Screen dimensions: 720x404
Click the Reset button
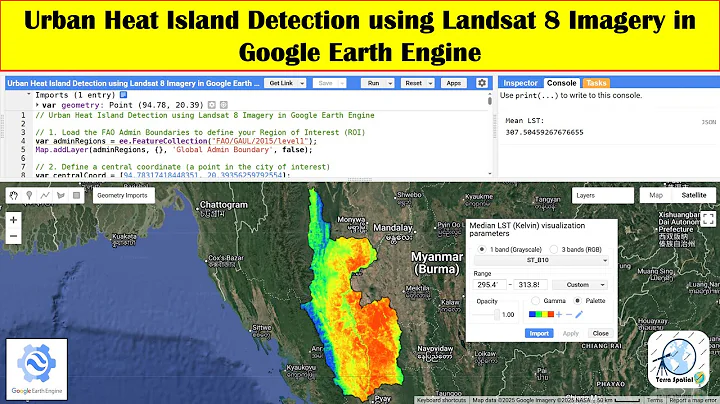coord(413,83)
